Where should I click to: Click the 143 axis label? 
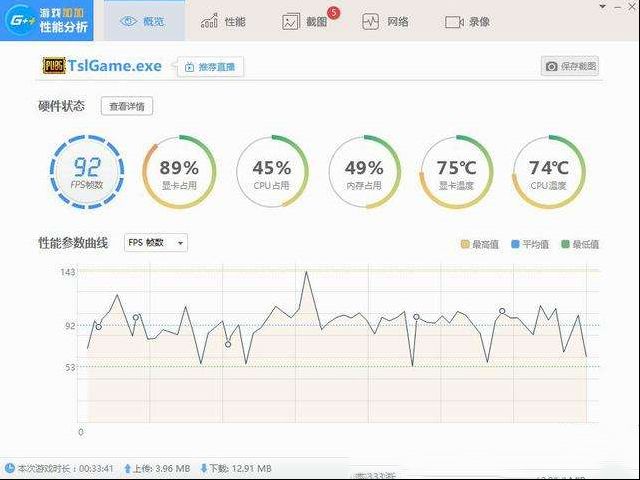tap(68, 272)
